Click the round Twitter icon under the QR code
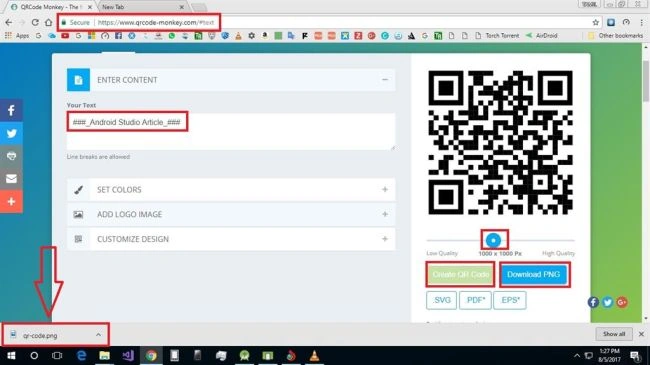650x365 pixels. point(607,302)
